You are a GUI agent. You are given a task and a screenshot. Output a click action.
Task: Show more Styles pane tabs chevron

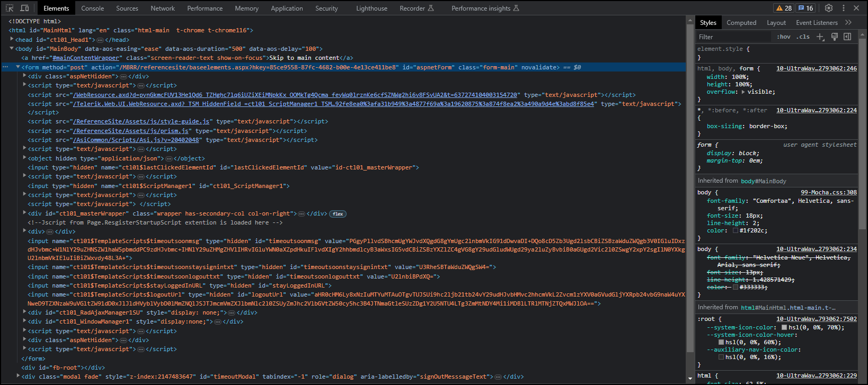[x=848, y=22]
